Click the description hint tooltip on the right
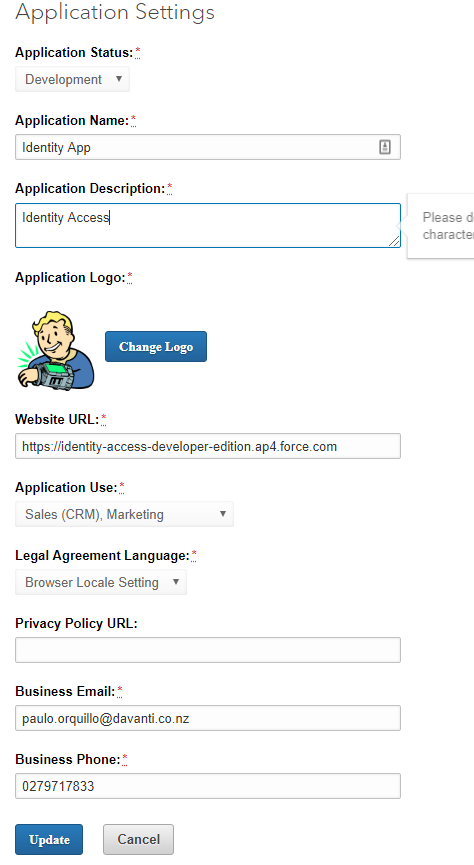474x865 pixels. point(440,226)
